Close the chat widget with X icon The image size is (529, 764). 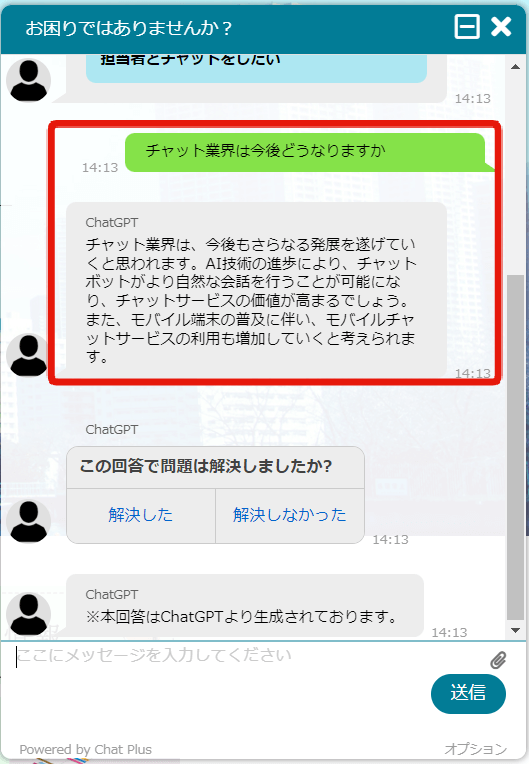[x=501, y=27]
